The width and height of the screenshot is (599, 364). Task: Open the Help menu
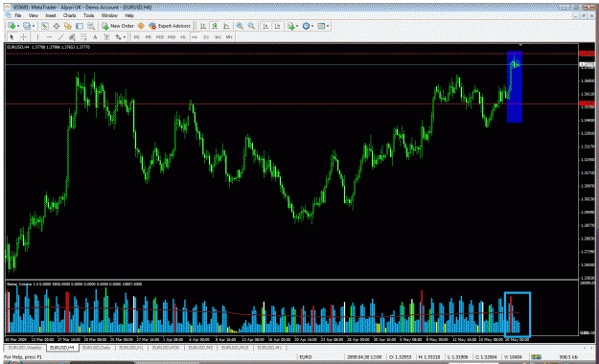point(129,15)
